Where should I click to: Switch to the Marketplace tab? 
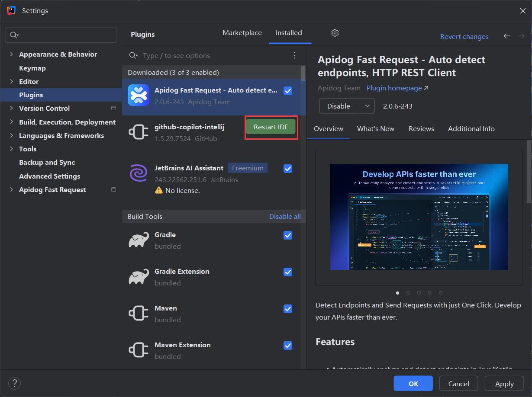242,33
